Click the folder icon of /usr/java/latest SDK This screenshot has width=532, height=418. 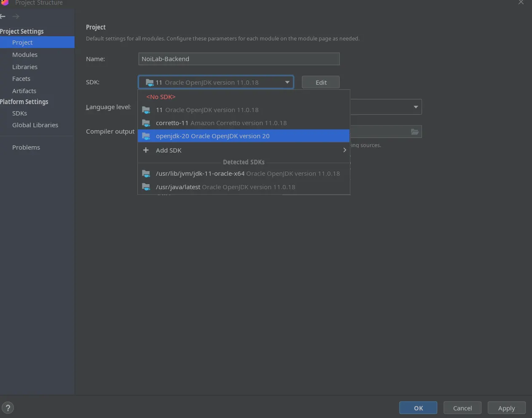click(146, 187)
